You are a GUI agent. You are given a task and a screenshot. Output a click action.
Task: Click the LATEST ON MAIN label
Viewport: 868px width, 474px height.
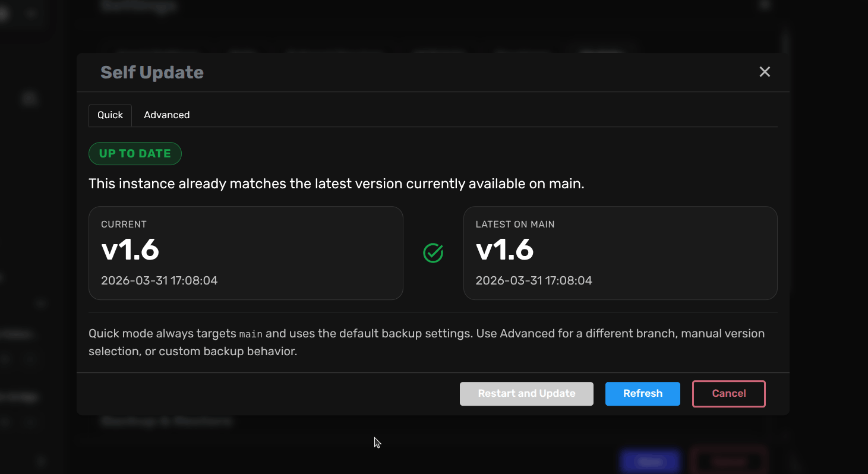click(515, 225)
